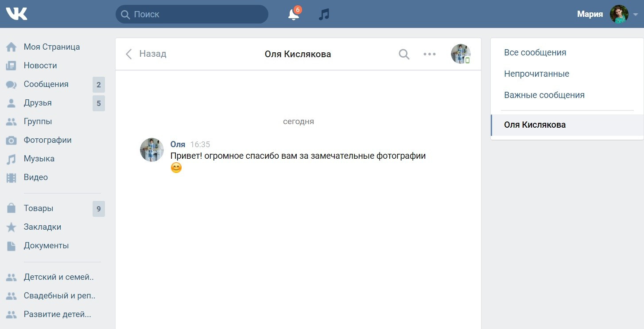Open the three-dots chat actions menu
This screenshot has height=329, width=644.
429,54
